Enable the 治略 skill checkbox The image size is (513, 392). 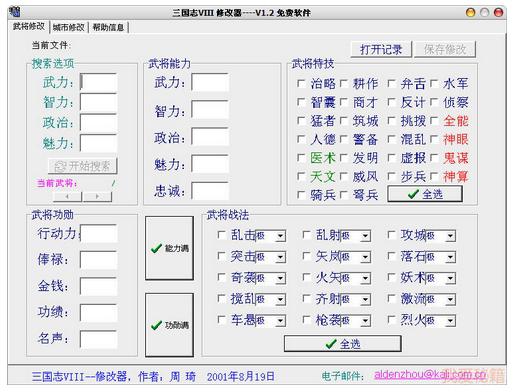(301, 83)
